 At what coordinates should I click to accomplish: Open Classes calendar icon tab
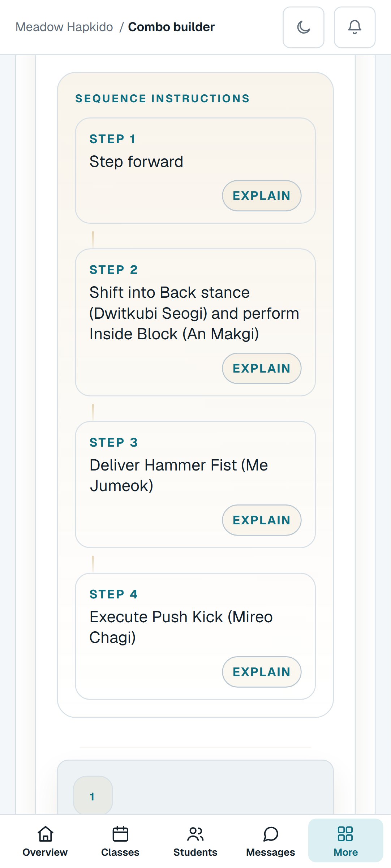tap(120, 841)
